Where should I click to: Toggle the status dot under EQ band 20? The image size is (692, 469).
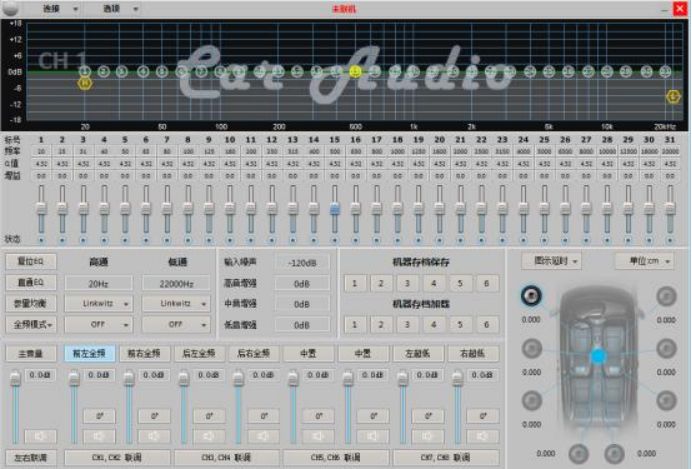439,240
